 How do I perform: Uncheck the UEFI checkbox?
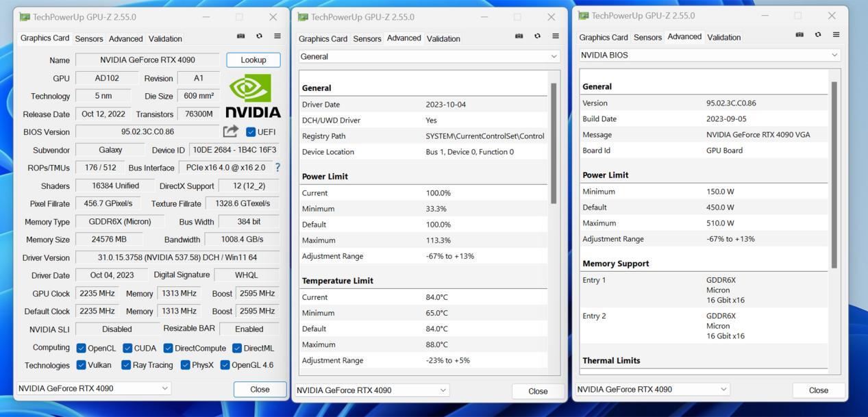click(251, 132)
